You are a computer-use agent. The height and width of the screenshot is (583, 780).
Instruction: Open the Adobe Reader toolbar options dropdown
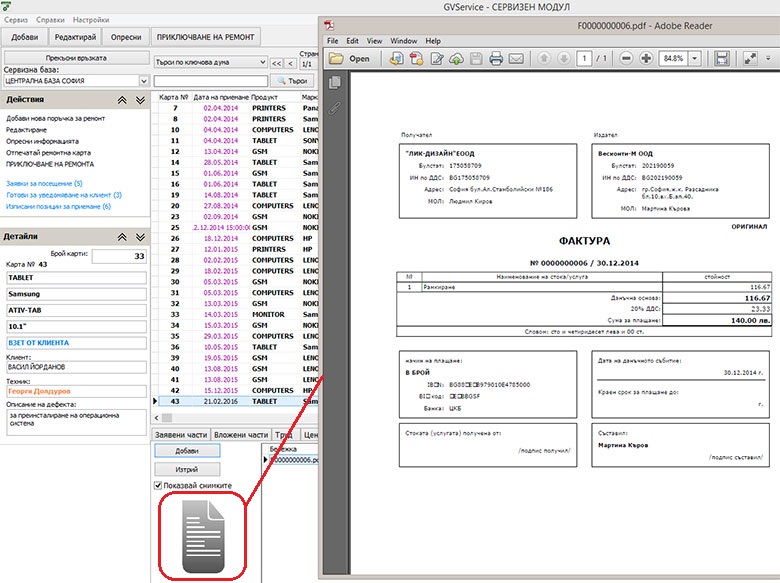click(x=768, y=58)
